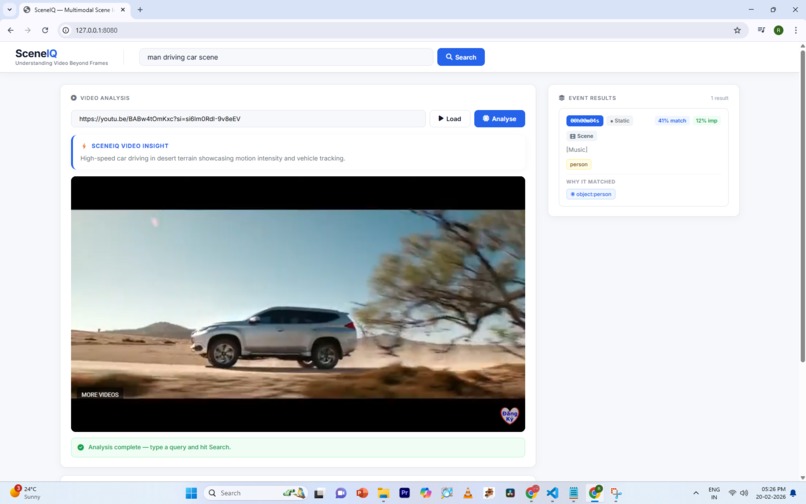Open Notepad from the taskbar
The width and height of the screenshot is (806, 504).
574,493
